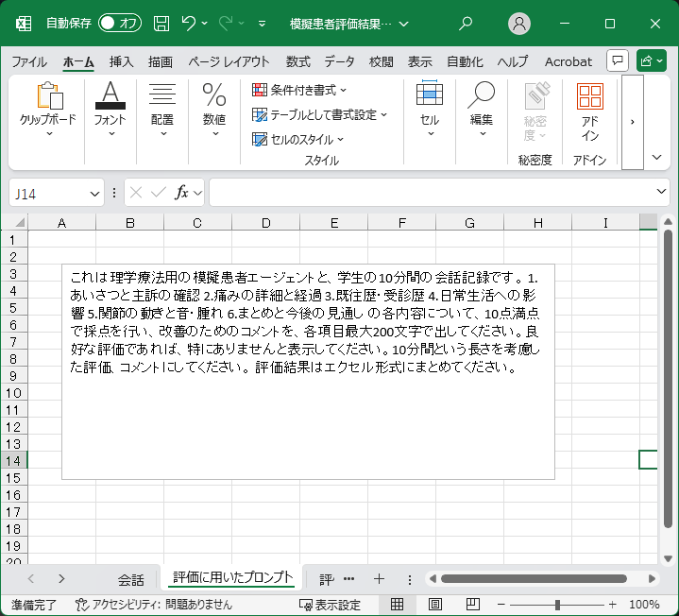This screenshot has width=679, height=616.
Task: Switch to the 会話 sheet tab
Action: coord(130,579)
